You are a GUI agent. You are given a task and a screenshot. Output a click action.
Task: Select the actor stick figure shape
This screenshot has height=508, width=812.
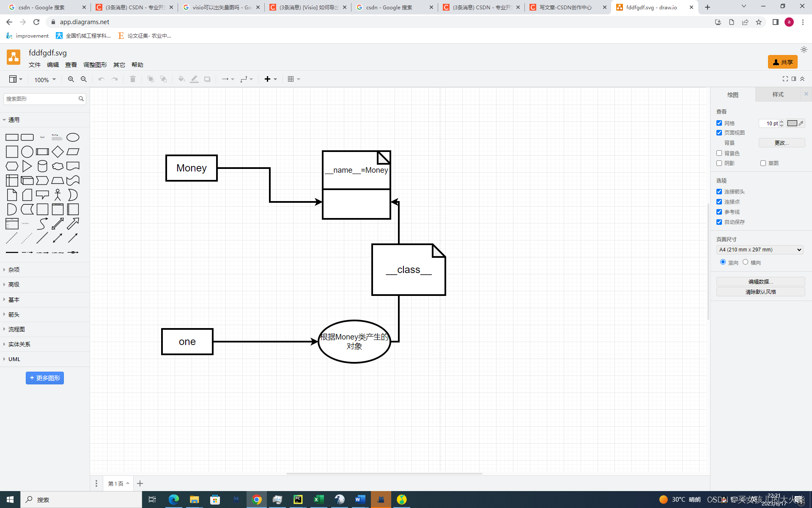pos(58,195)
